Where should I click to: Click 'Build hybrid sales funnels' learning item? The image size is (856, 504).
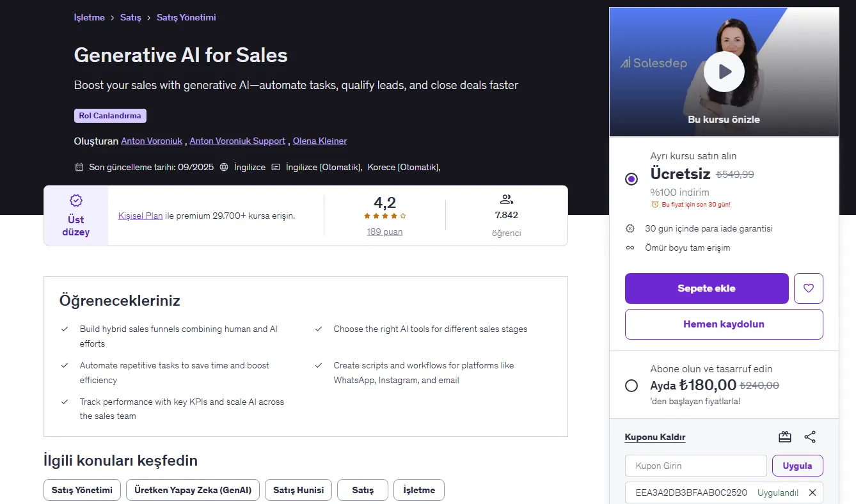click(178, 336)
